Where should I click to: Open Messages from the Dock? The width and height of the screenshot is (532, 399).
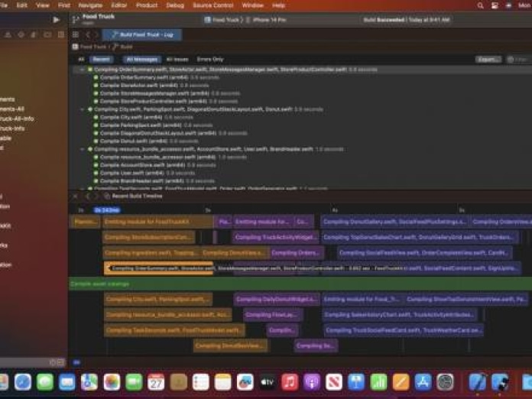[45, 382]
